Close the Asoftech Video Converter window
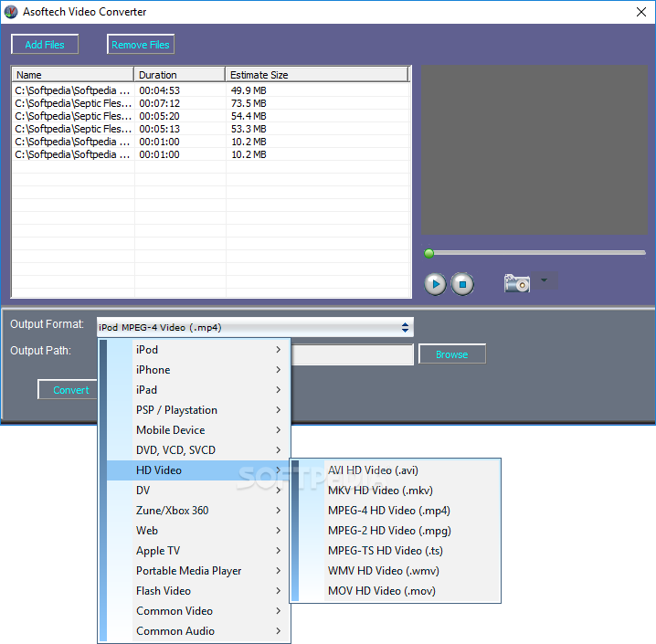656x644 pixels. click(641, 12)
